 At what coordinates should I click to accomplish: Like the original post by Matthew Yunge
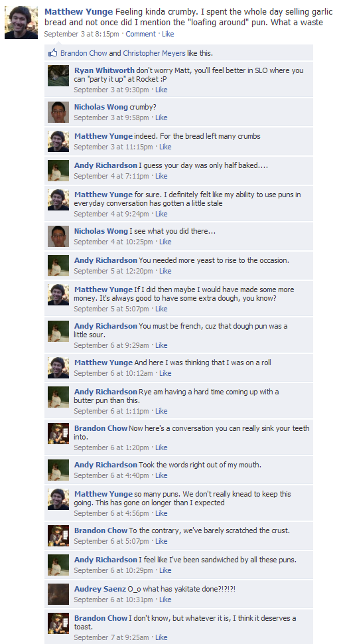(x=168, y=34)
